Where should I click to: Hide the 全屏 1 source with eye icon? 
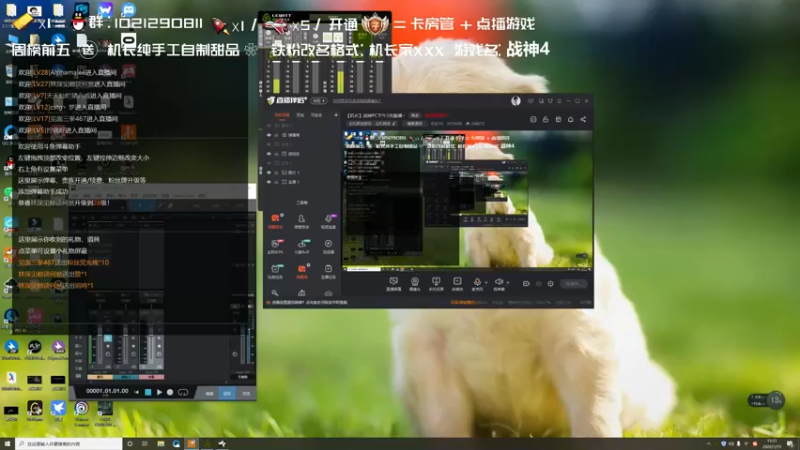click(x=269, y=182)
